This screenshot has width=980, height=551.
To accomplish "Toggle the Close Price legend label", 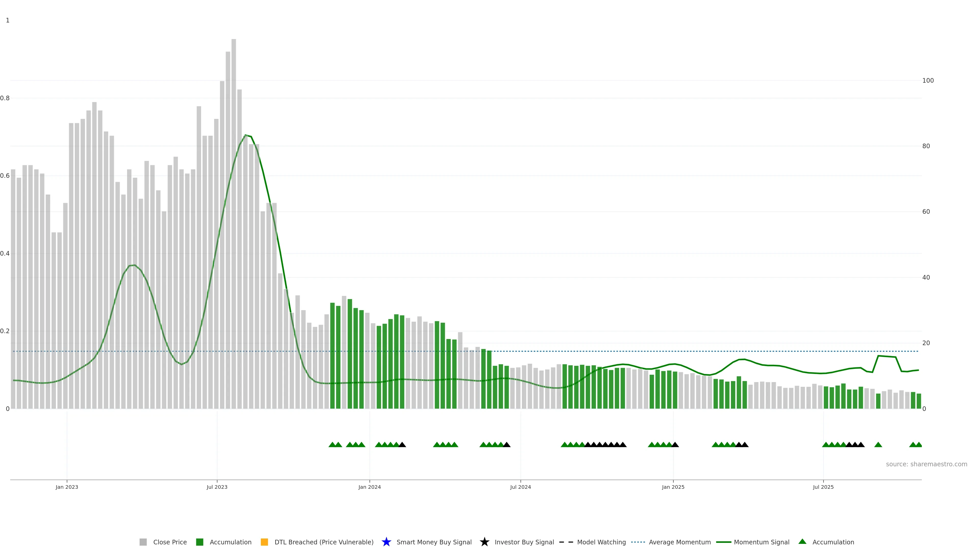I will [170, 542].
